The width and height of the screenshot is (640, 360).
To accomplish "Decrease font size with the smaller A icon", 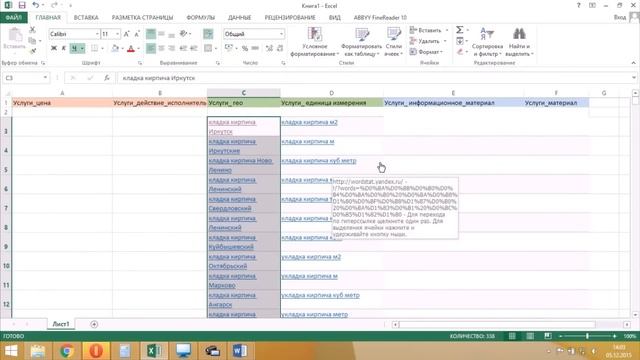I will coord(137,34).
